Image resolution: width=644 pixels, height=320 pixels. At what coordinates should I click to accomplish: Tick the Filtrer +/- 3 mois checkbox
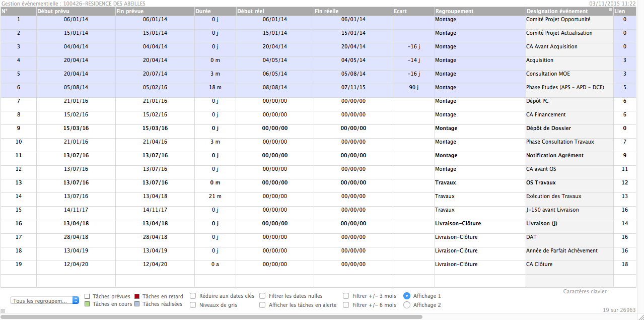pos(346,296)
